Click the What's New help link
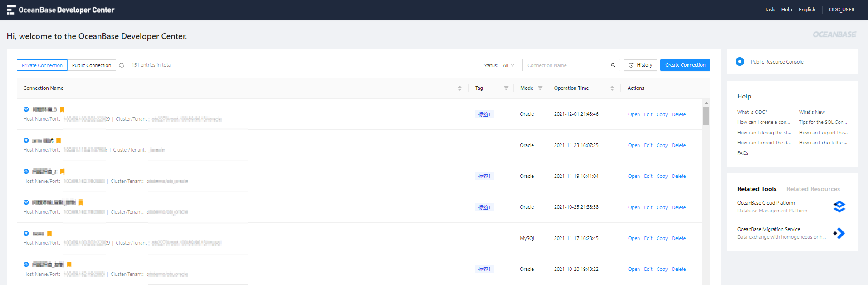This screenshot has width=868, height=285. 812,112
